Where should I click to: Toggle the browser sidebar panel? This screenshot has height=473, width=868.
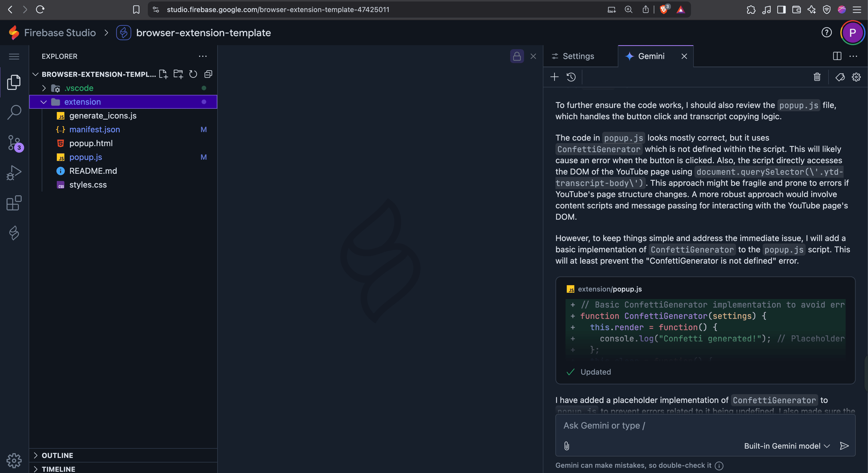click(781, 10)
